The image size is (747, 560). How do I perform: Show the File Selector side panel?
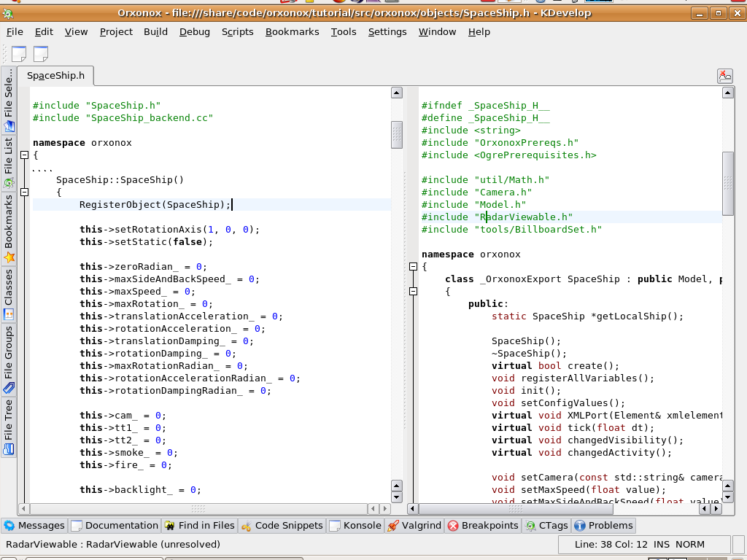point(9,101)
